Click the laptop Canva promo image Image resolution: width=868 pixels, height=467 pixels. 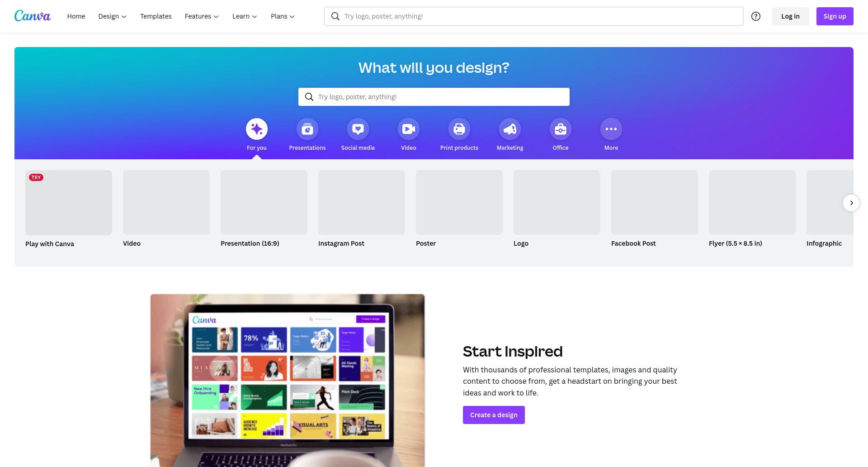click(x=288, y=381)
